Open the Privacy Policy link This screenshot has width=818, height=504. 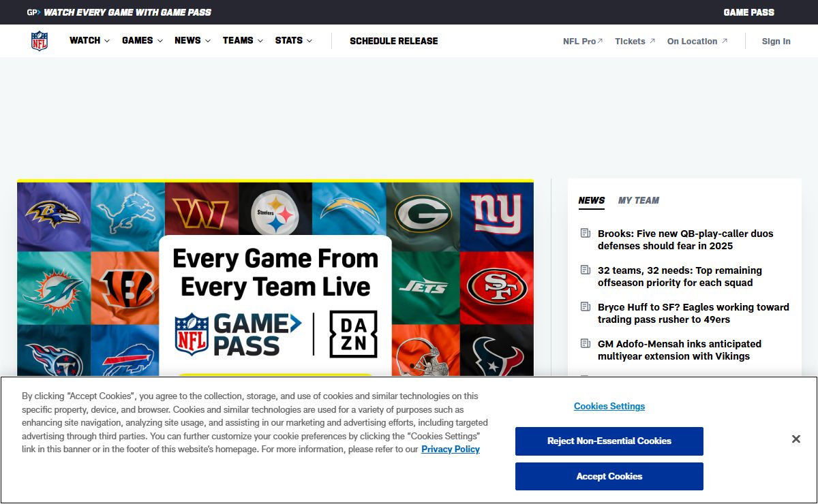point(451,450)
